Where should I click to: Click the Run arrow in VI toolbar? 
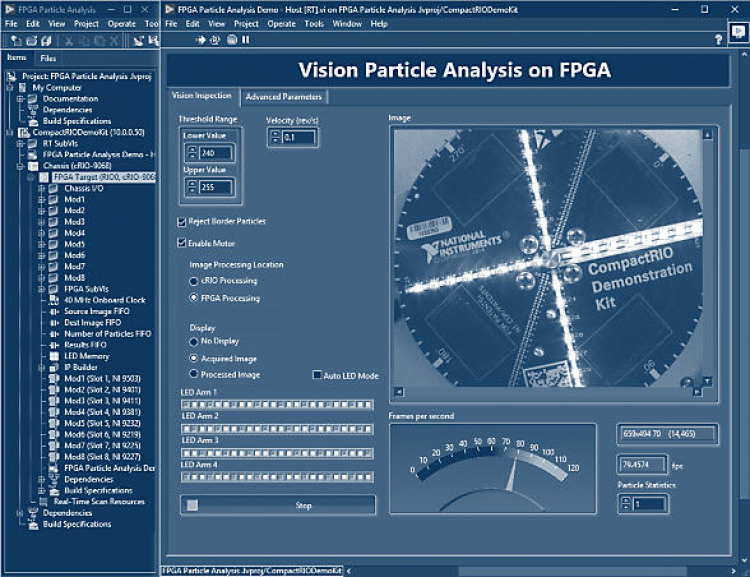[x=201, y=40]
